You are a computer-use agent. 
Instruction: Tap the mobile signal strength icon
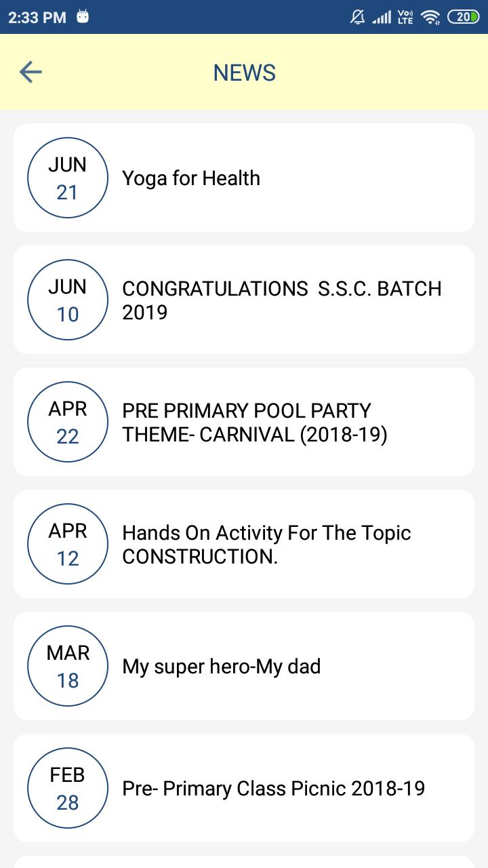[x=382, y=17]
